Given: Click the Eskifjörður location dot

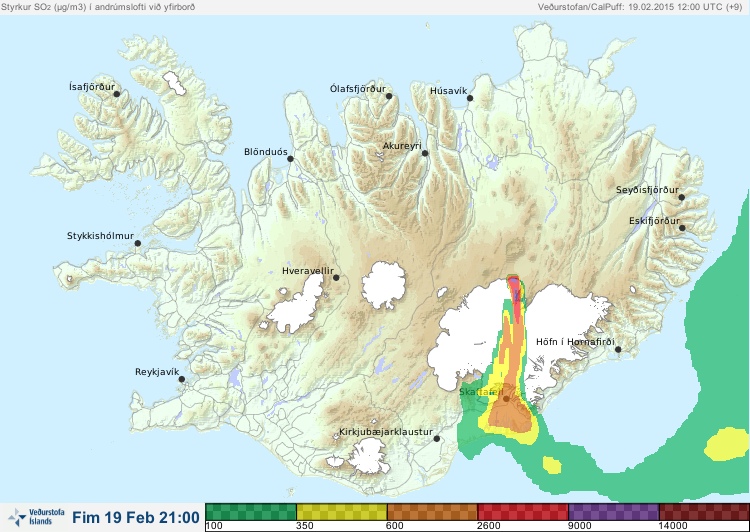Looking at the screenshot, I should pyautogui.click(x=682, y=228).
